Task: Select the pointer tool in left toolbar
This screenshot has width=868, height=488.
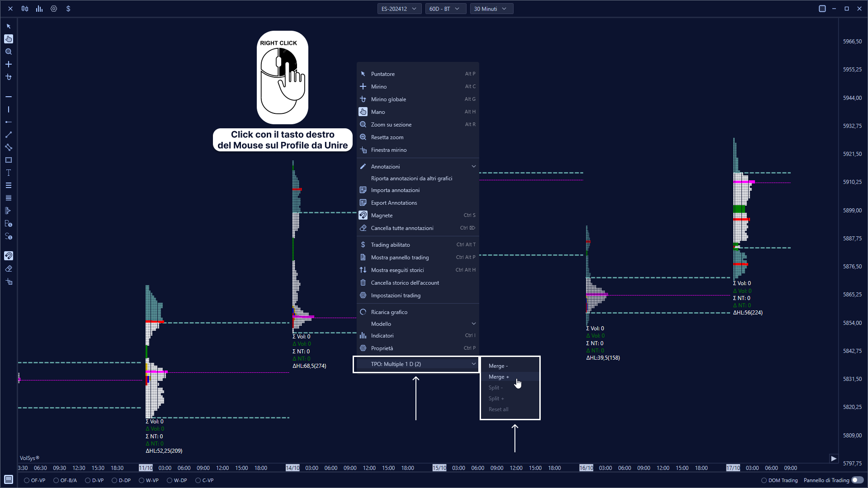Action: click(x=9, y=26)
